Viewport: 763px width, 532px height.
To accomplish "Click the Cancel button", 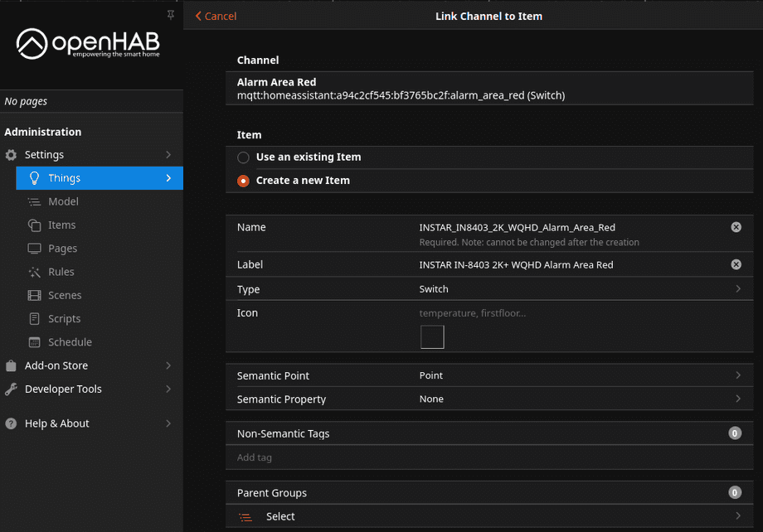I will pos(215,16).
